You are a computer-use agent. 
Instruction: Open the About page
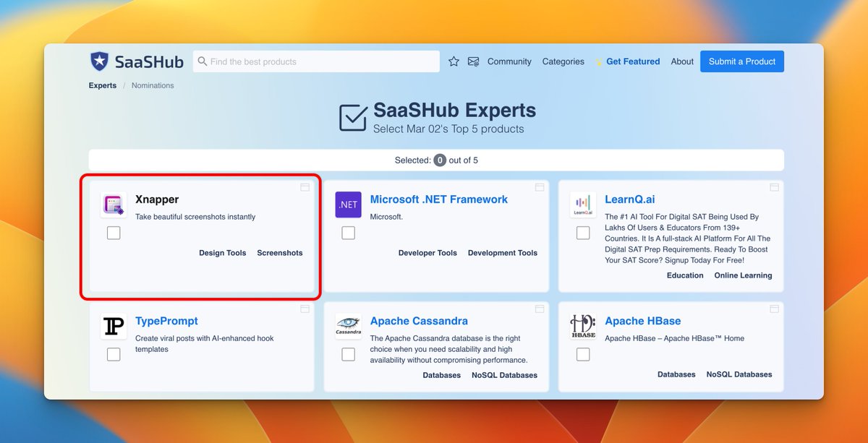682,61
